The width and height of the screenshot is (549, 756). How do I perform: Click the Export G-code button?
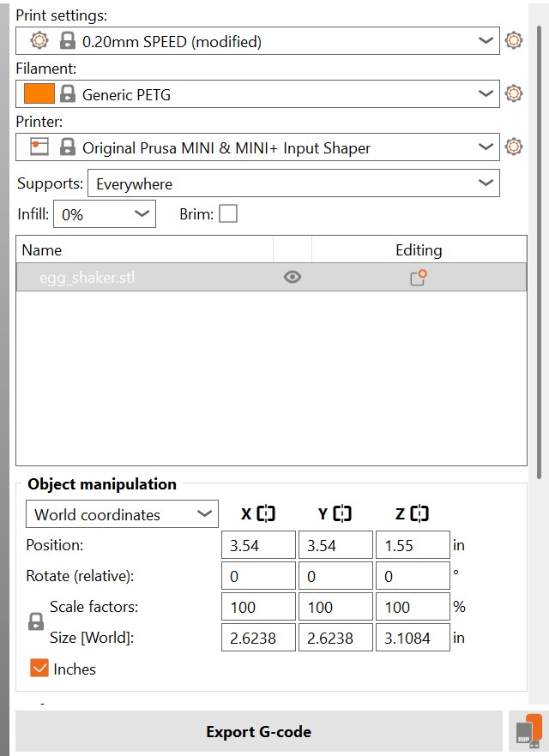[258, 732]
